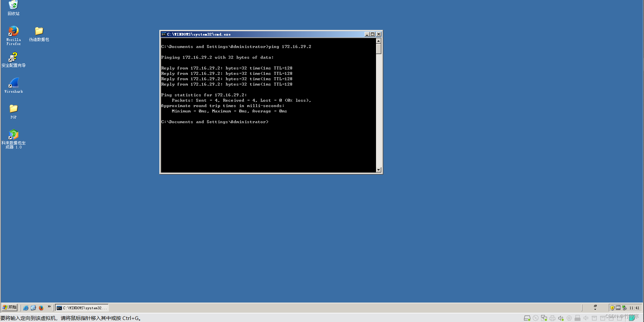This screenshot has width=644, height=322.
Task: Click the cmd.exe title bar system icon
Action: 164,34
